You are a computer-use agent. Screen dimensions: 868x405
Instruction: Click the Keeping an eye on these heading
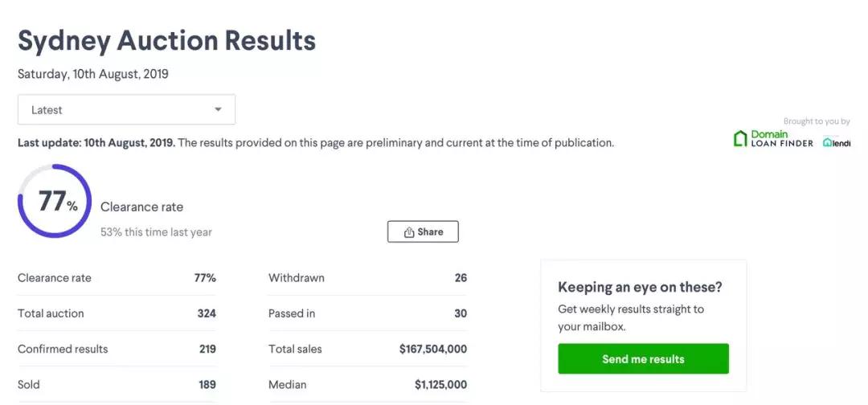pyautogui.click(x=640, y=287)
